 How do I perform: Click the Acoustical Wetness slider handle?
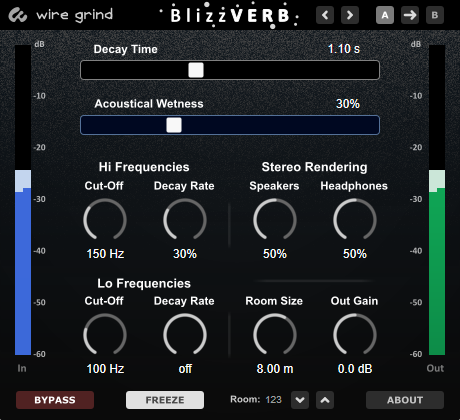tap(174, 125)
